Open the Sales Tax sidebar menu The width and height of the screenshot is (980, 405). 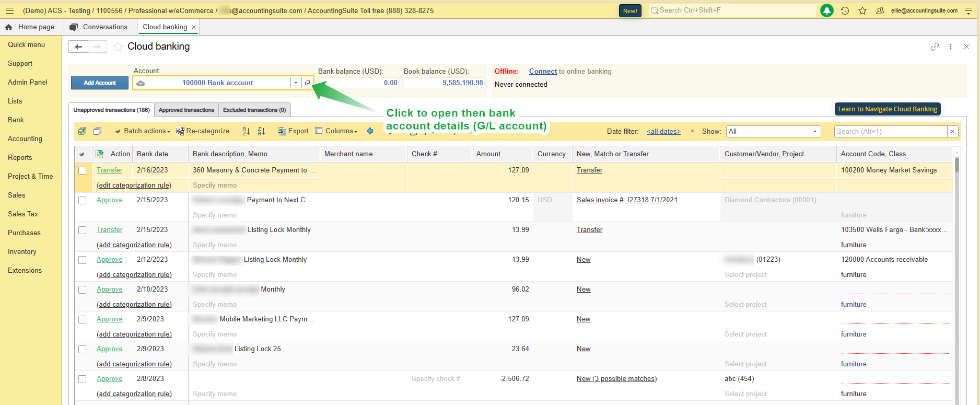(x=23, y=214)
